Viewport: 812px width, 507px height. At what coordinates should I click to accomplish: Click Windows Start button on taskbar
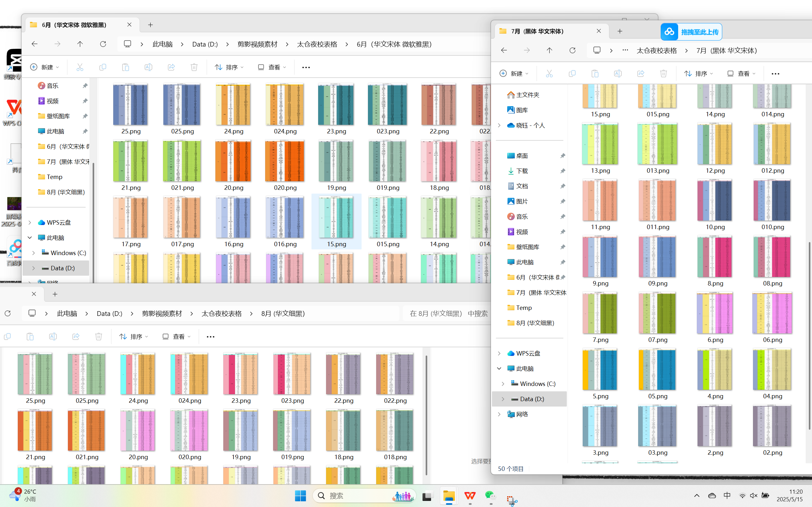point(300,496)
